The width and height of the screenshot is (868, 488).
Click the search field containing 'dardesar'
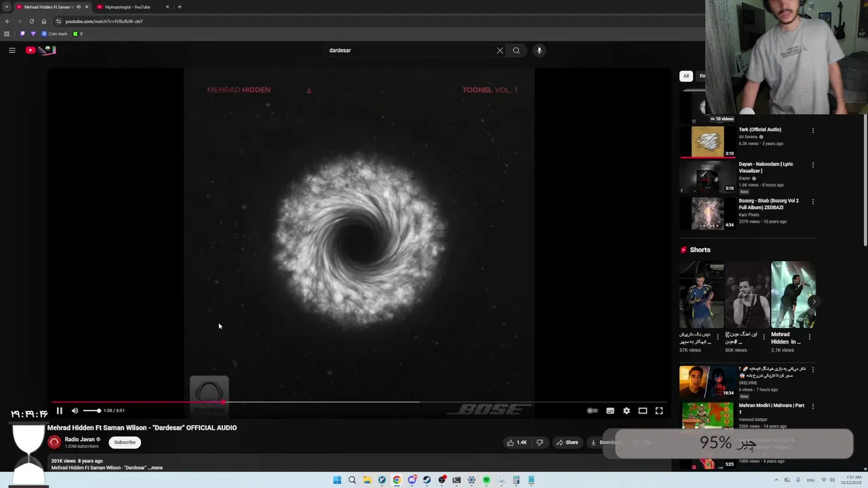[410, 50]
